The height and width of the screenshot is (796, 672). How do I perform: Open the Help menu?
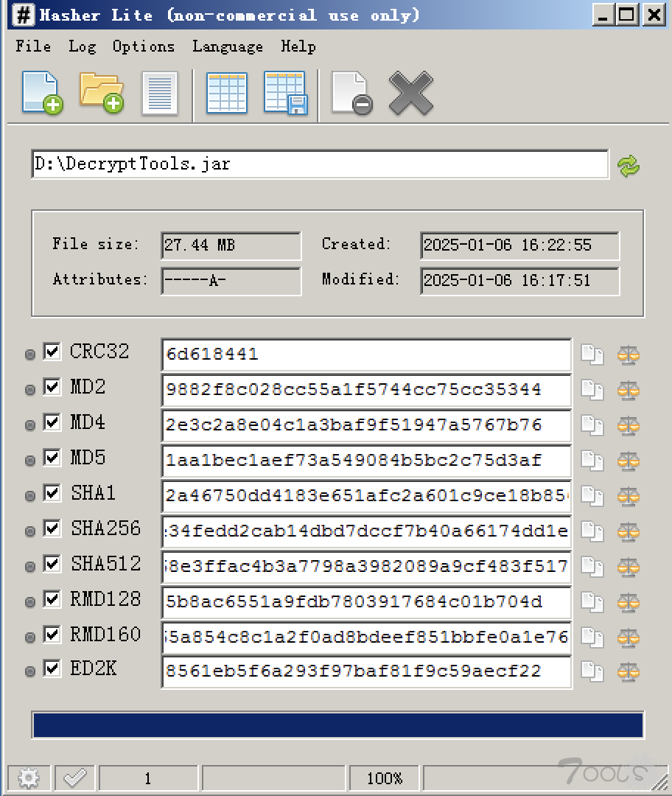click(298, 46)
